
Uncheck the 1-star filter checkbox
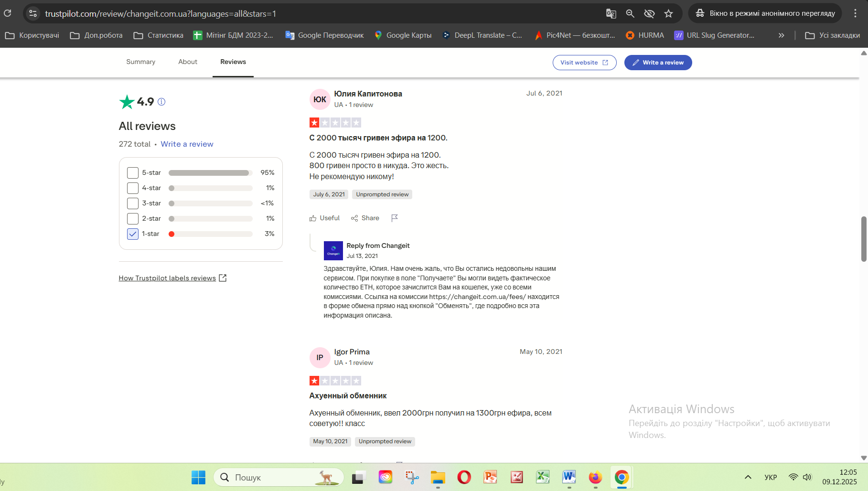click(133, 234)
